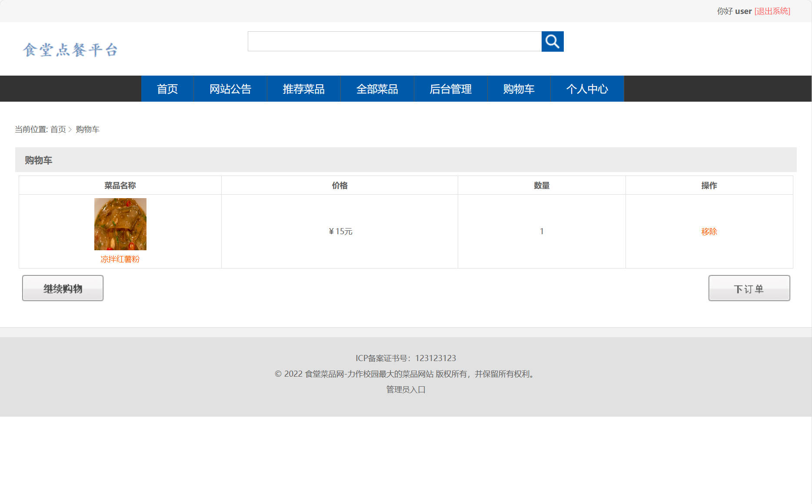Click 购物车 in the navigation bar
This screenshot has width=812, height=504.
tap(519, 89)
